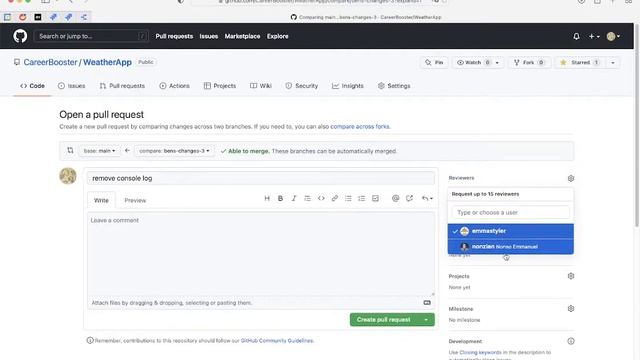Select reviewer nonzien Nonso Emmanuel
Screen dimensions: 640x360
coord(511,247)
